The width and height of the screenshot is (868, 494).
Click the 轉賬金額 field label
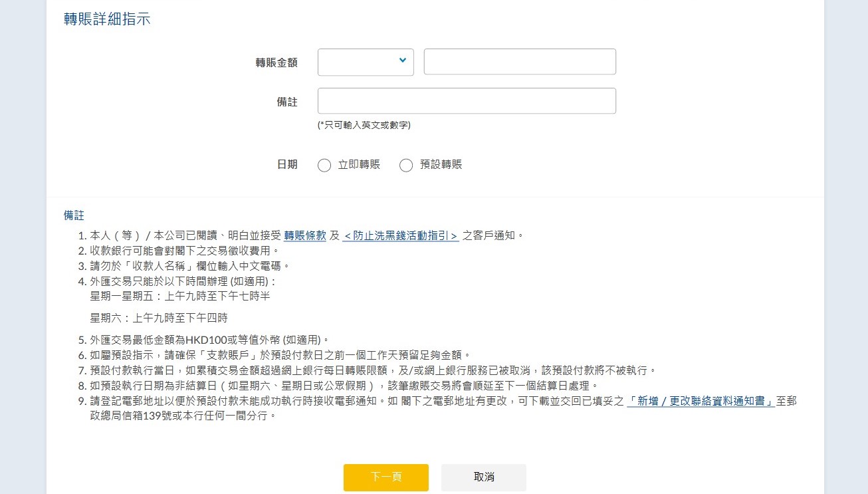(276, 62)
